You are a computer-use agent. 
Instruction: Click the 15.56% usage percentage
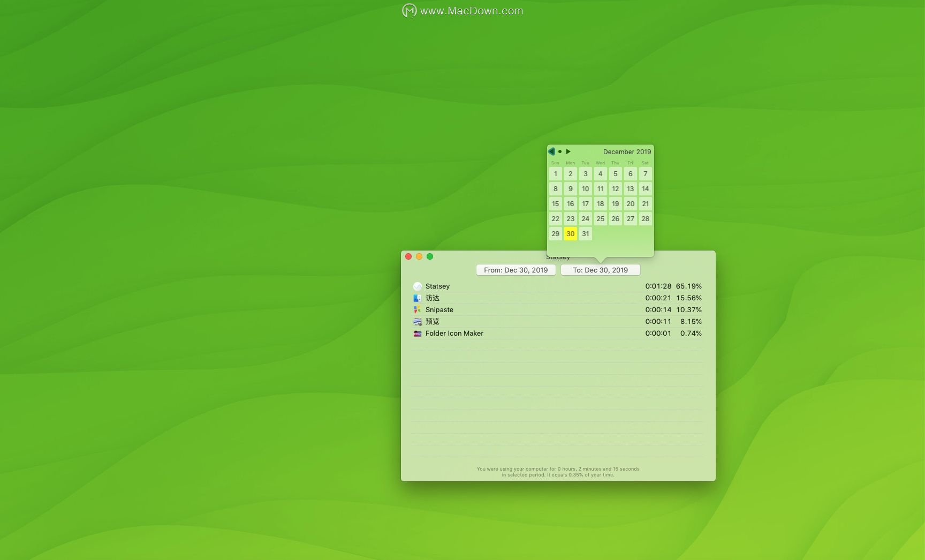point(688,298)
